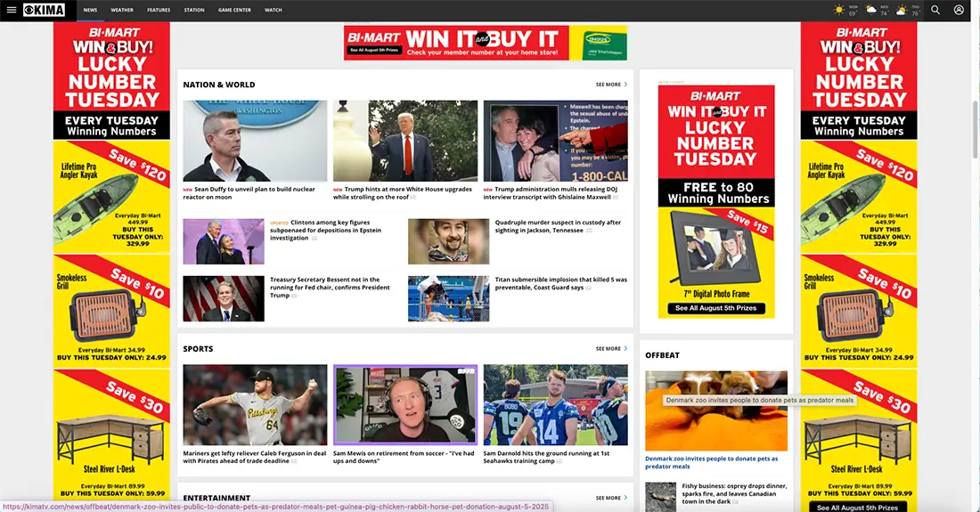The width and height of the screenshot is (980, 512).
Task: Open the News menu item
Action: pos(90,10)
